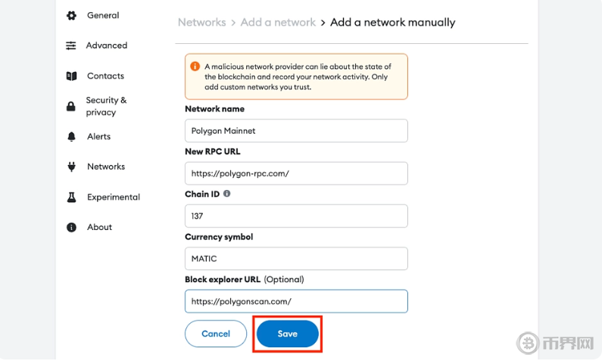
Task: Click the Network name input field
Action: [296, 131]
